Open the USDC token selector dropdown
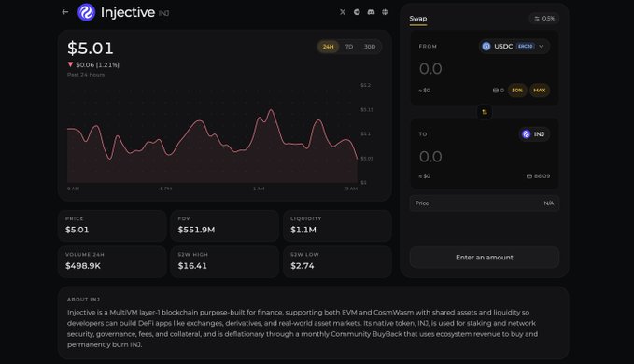634x364 pixels. pyautogui.click(x=514, y=47)
